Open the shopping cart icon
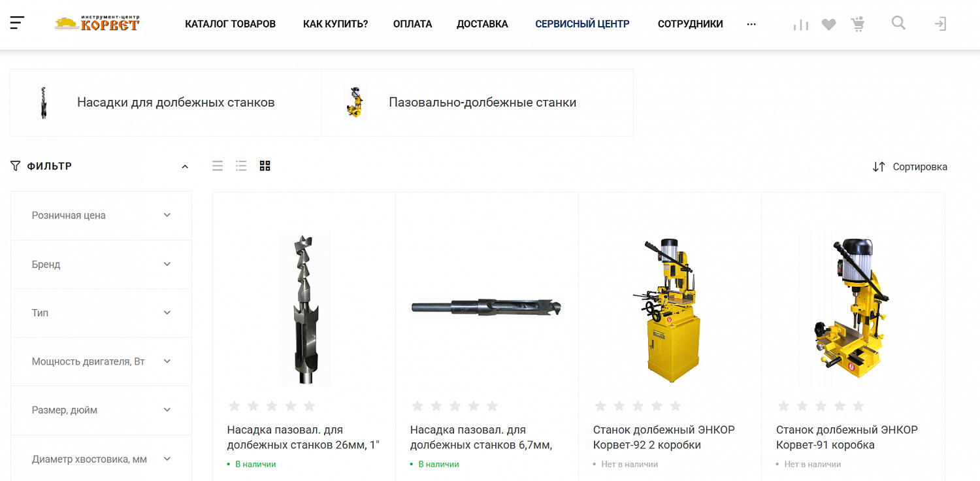 pyautogui.click(x=858, y=24)
